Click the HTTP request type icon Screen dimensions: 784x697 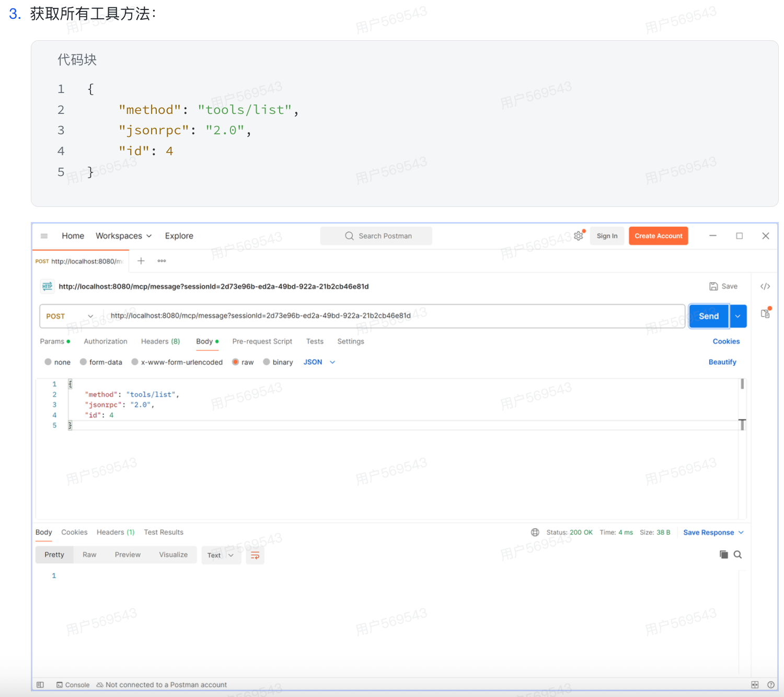click(48, 286)
